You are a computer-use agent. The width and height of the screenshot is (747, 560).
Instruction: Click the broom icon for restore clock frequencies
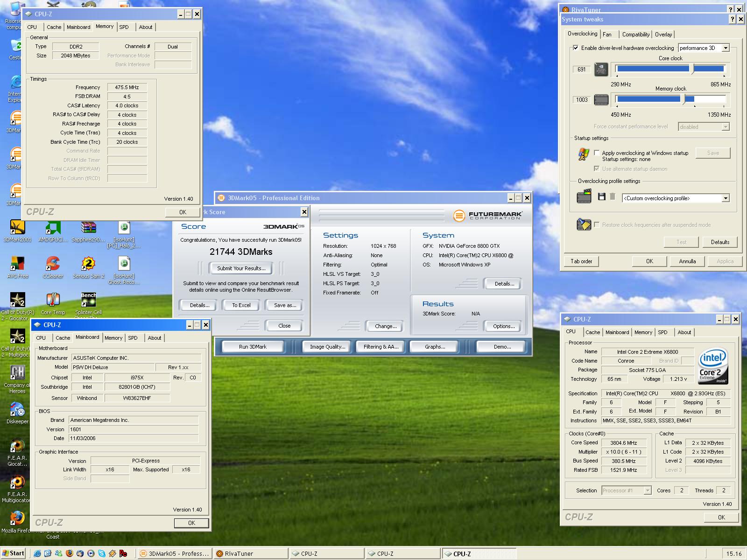pos(584,224)
